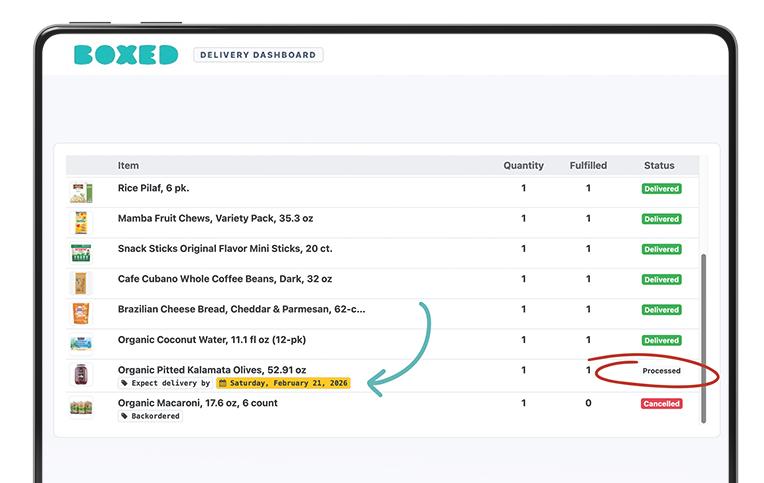Select the Fulfilled column header
The height and width of the screenshot is (483, 764).
coord(588,165)
